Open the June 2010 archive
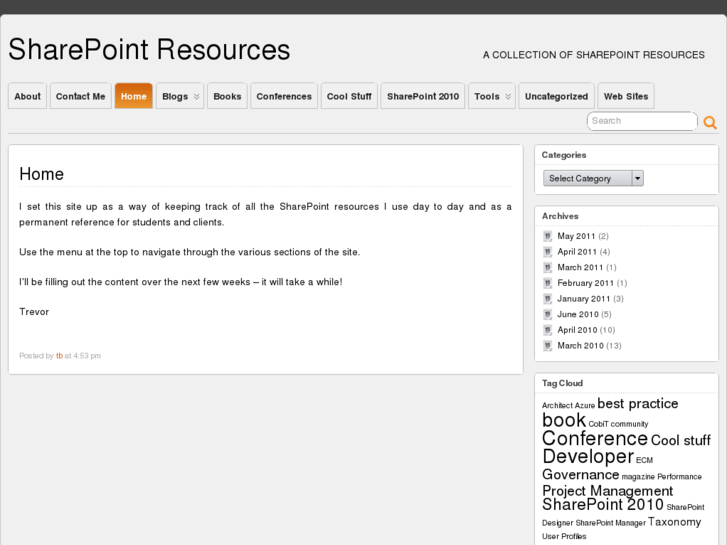This screenshot has height=545, width=727. pos(578,314)
